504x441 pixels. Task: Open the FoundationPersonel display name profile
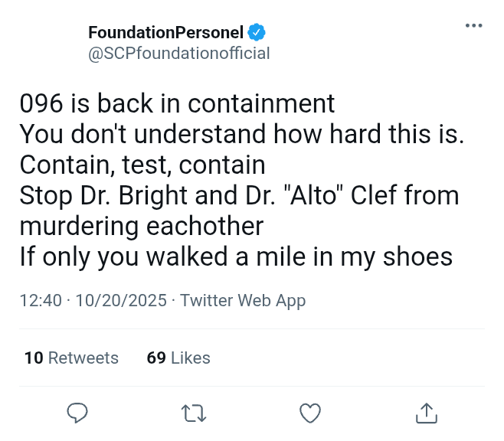coord(165,32)
